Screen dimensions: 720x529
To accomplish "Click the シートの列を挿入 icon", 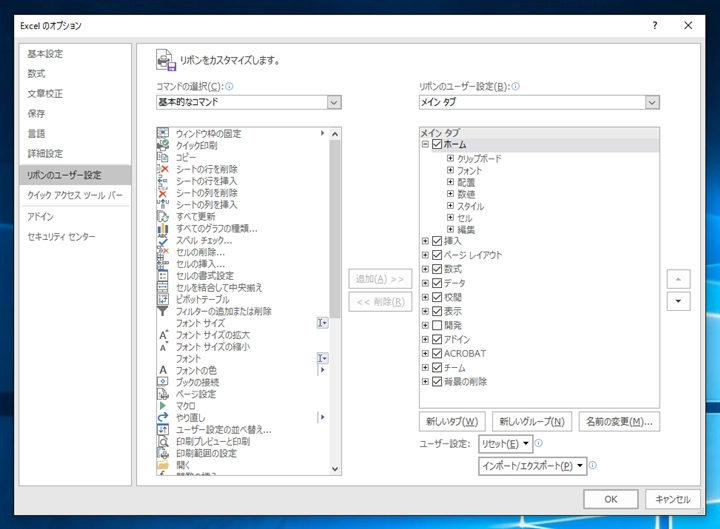I will 163,204.
